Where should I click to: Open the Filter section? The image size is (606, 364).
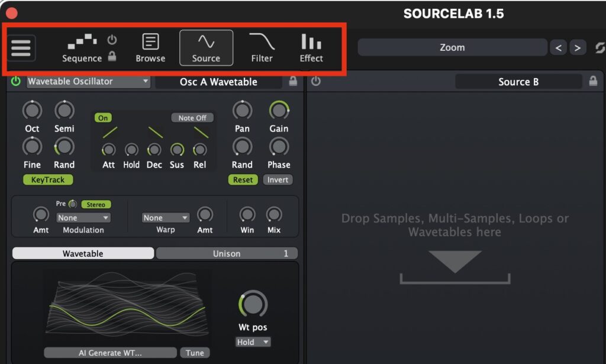[261, 47]
